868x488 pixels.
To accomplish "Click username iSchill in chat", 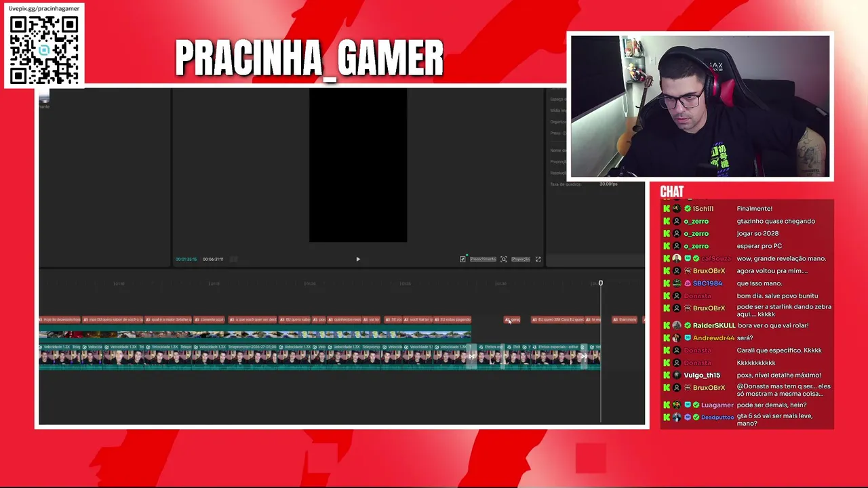I will [703, 209].
